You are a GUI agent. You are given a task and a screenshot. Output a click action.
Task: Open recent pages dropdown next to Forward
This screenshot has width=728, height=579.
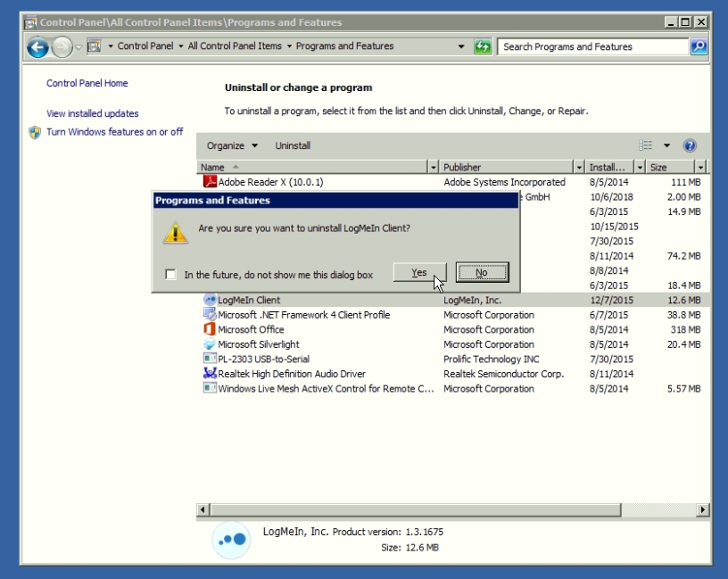click(79, 47)
